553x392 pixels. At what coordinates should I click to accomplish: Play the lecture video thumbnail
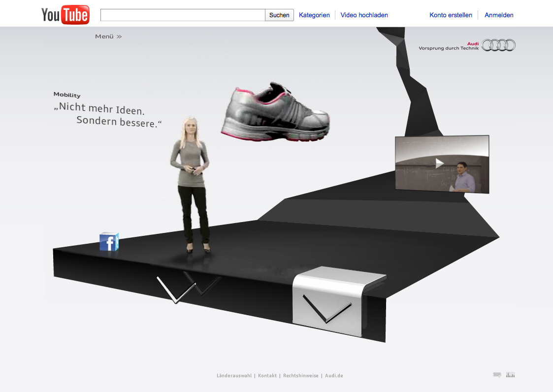pos(442,164)
